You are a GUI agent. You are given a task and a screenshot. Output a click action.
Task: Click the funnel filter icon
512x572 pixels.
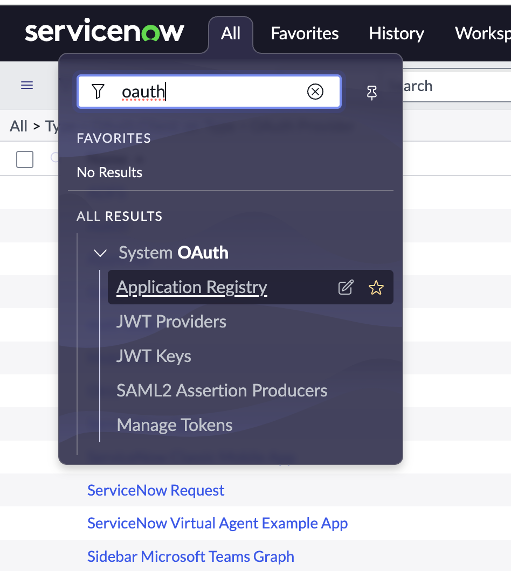point(98,92)
